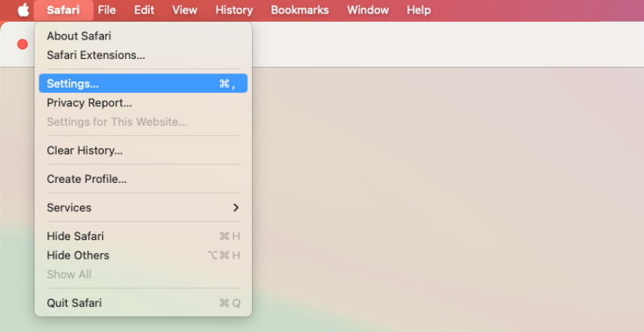This screenshot has height=332, width=644.
Task: Open the Edit menu
Action: tap(144, 10)
